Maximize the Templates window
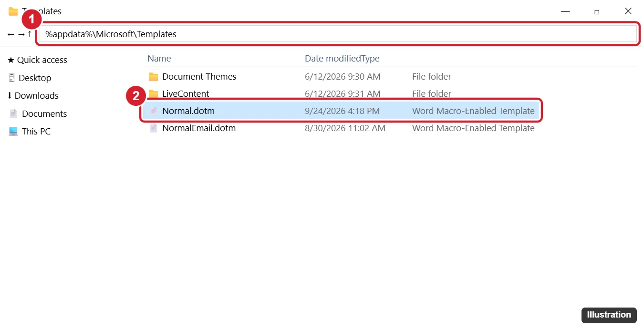 pos(597,11)
